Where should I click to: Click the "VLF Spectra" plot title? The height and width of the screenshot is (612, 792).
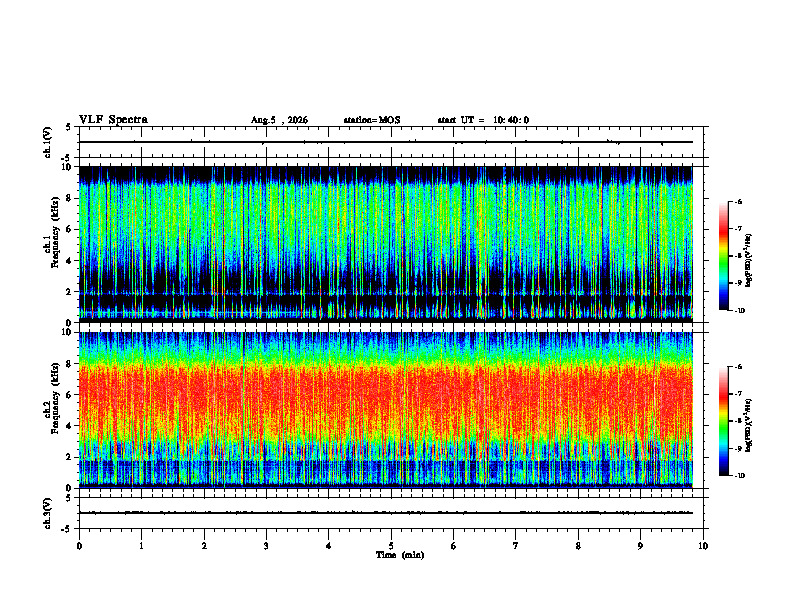113,120
